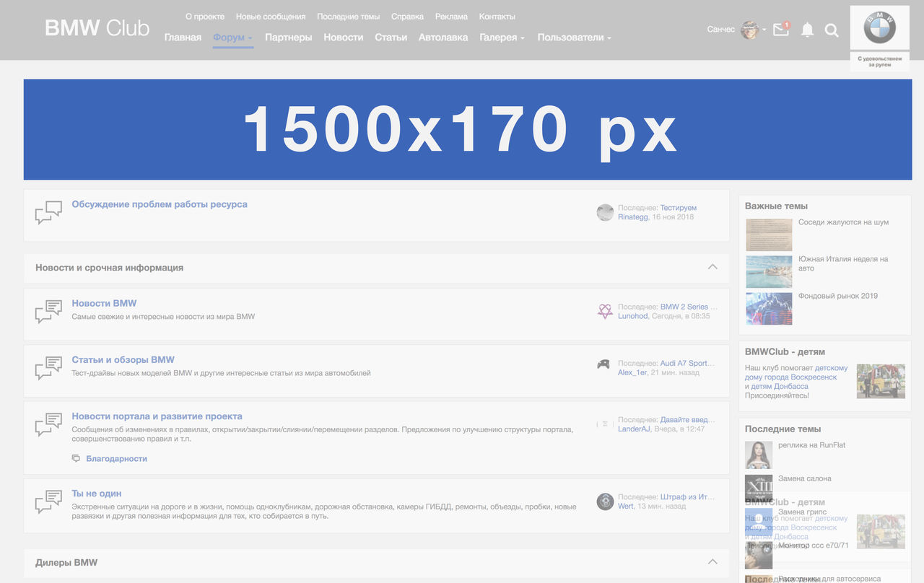Image resolution: width=924 pixels, height=583 pixels.
Task: Open Контакты top link
Action: click(497, 17)
